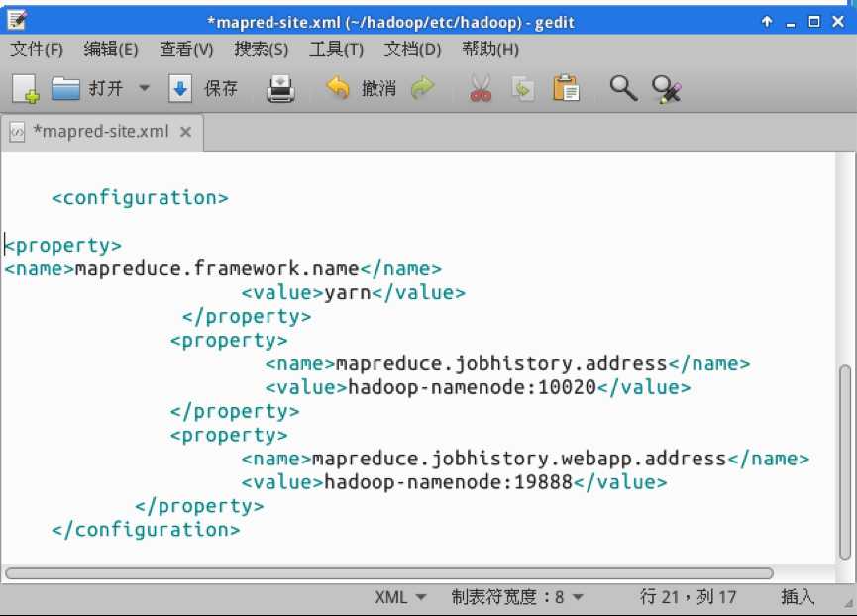Cut selection with scissors icon
Viewport: 857px width, 616px height.
click(x=481, y=88)
